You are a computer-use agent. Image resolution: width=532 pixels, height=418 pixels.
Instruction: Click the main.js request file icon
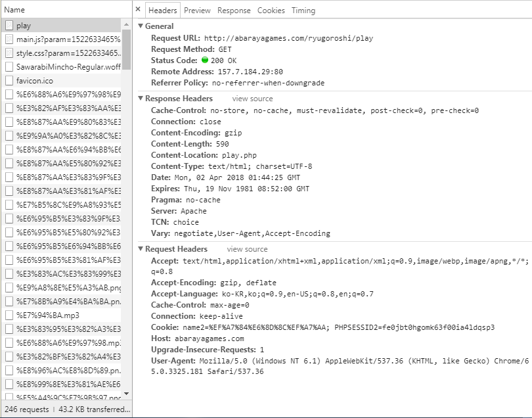click(x=9, y=39)
